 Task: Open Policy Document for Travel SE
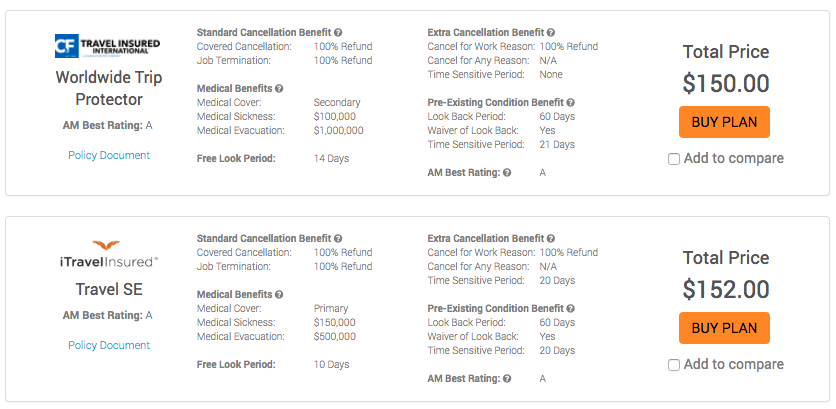pyautogui.click(x=109, y=345)
